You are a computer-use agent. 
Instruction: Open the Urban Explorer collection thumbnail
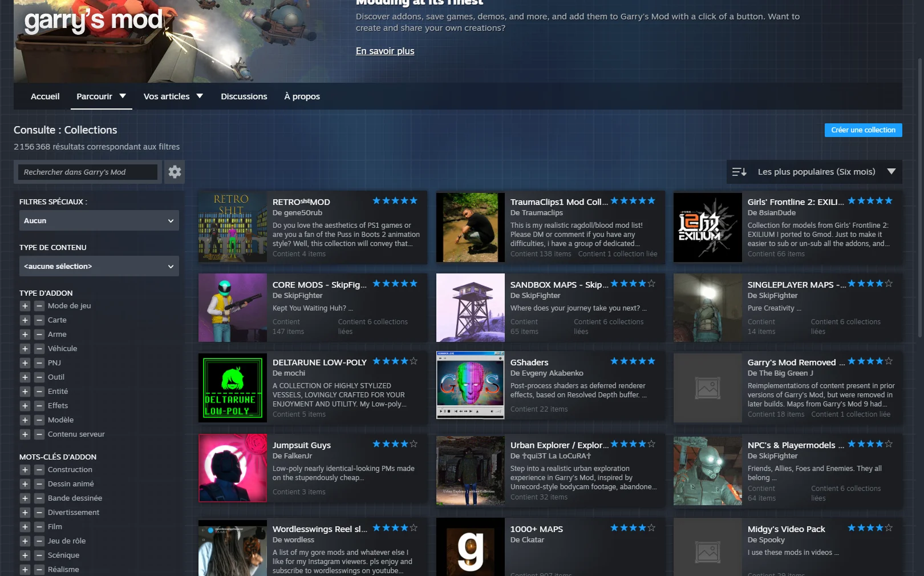[471, 471]
